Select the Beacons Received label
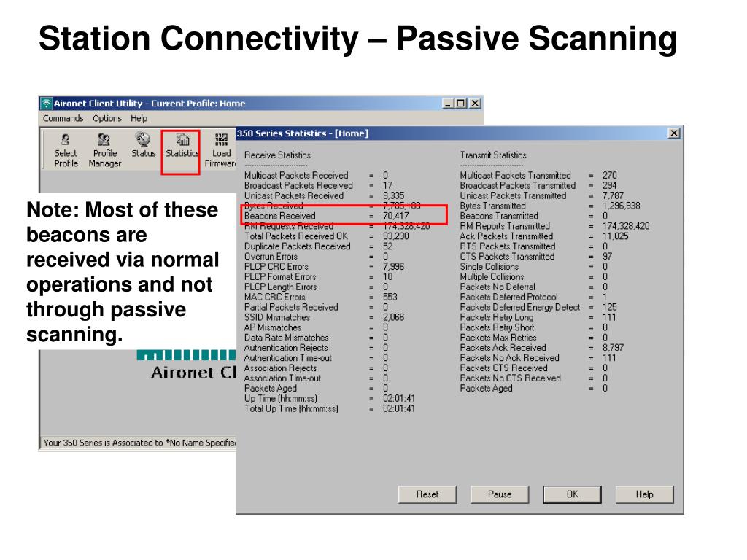This screenshot has width=747, height=560. (x=279, y=216)
